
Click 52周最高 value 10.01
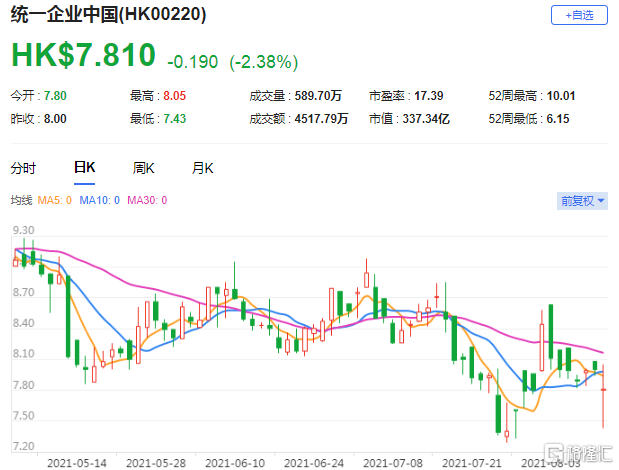tap(561, 96)
